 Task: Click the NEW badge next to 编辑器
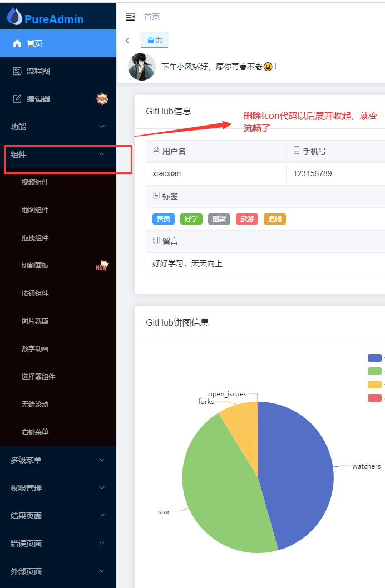[102, 98]
